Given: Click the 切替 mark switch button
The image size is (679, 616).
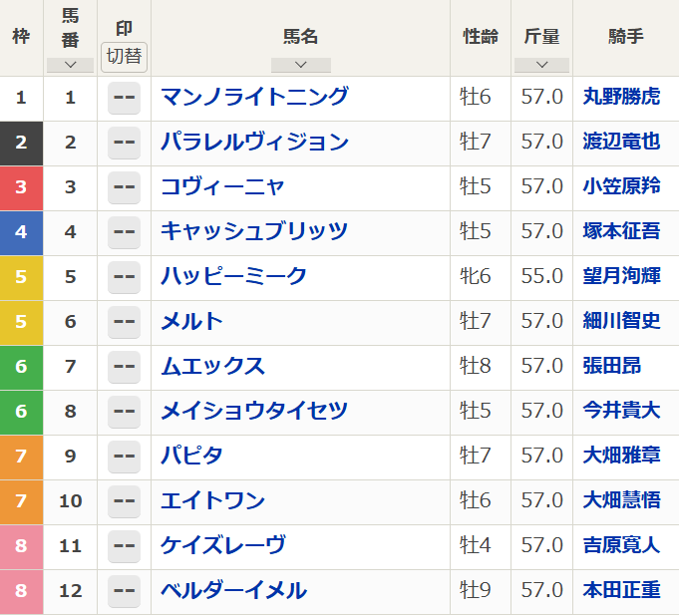Looking at the screenshot, I should 124,56.
